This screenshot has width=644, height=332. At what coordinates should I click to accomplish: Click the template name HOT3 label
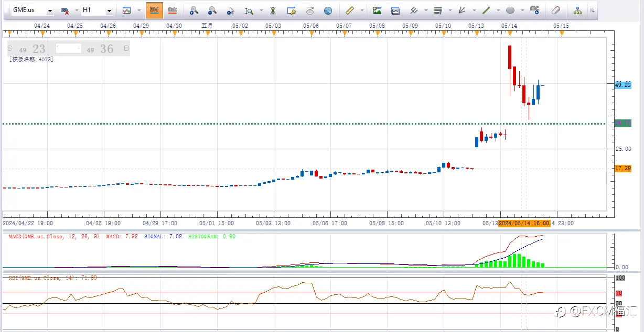[31, 59]
